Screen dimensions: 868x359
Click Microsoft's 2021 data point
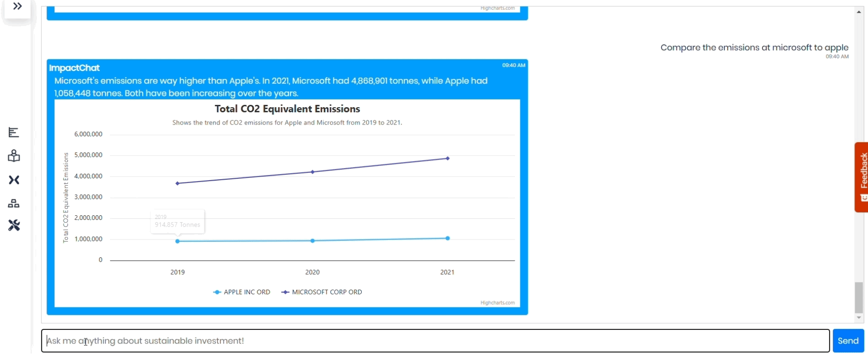tap(447, 158)
